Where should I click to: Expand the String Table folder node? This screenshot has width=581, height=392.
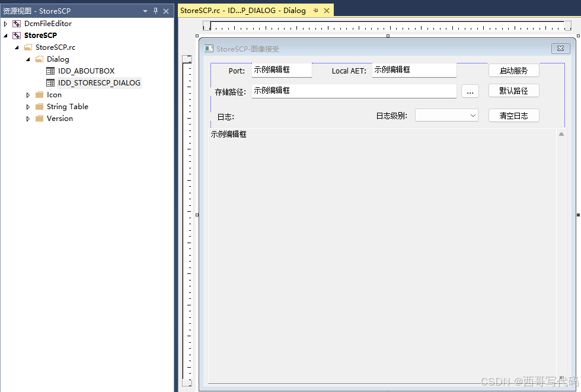(x=28, y=107)
